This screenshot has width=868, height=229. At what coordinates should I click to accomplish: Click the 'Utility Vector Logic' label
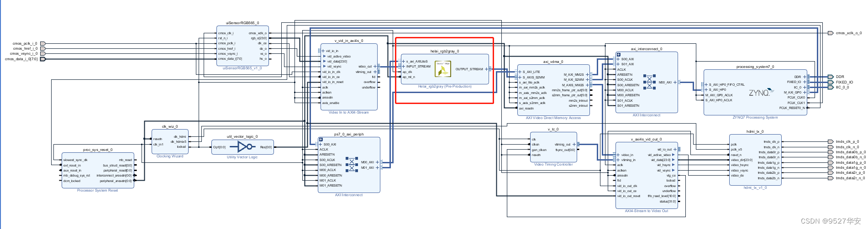pos(242,157)
